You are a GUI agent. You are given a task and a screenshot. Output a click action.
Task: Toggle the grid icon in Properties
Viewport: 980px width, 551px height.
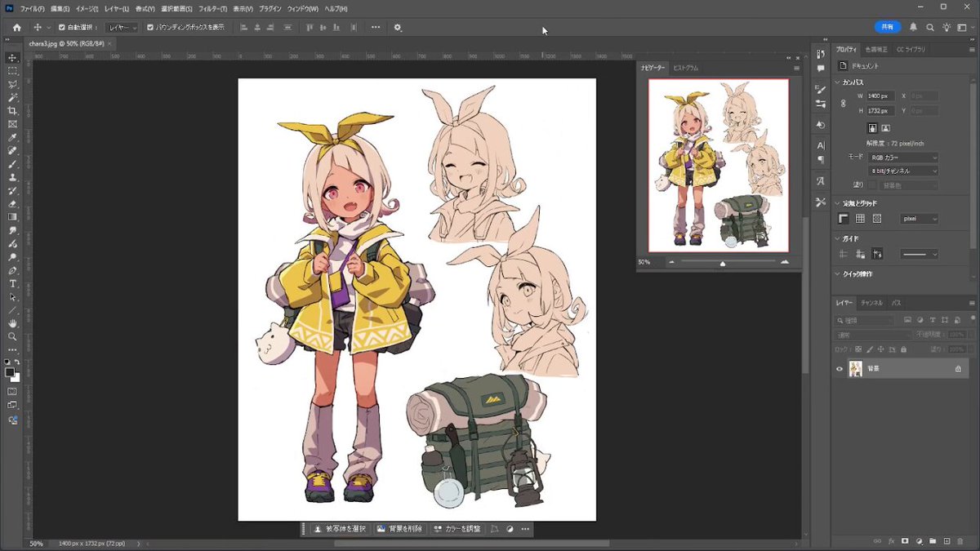pyautogui.click(x=860, y=219)
